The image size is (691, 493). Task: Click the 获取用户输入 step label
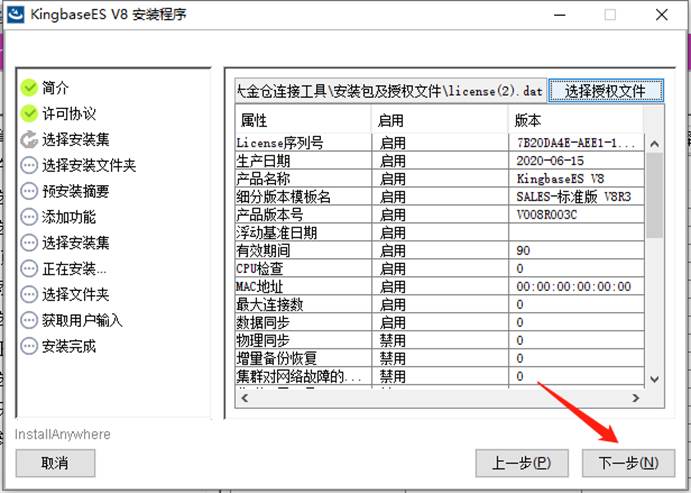(x=82, y=320)
